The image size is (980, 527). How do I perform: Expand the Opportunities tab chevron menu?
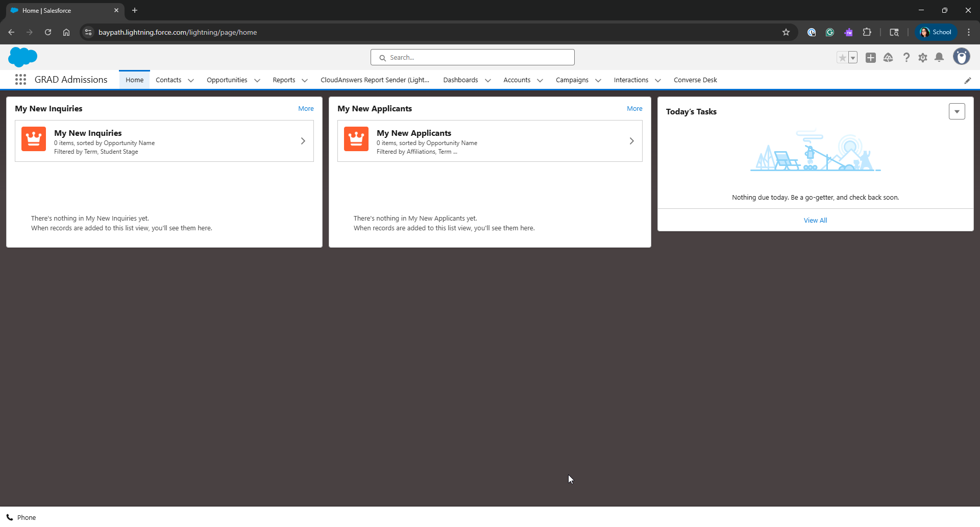pos(257,80)
